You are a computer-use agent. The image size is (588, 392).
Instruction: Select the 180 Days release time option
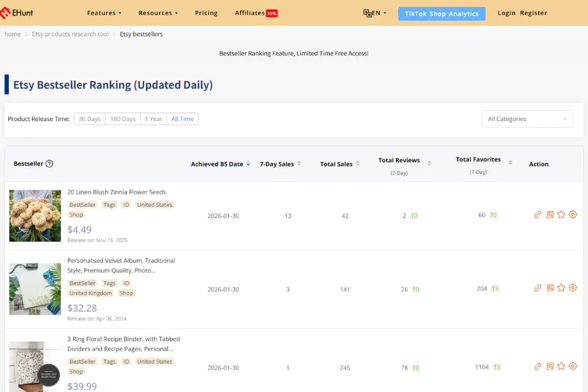(122, 119)
